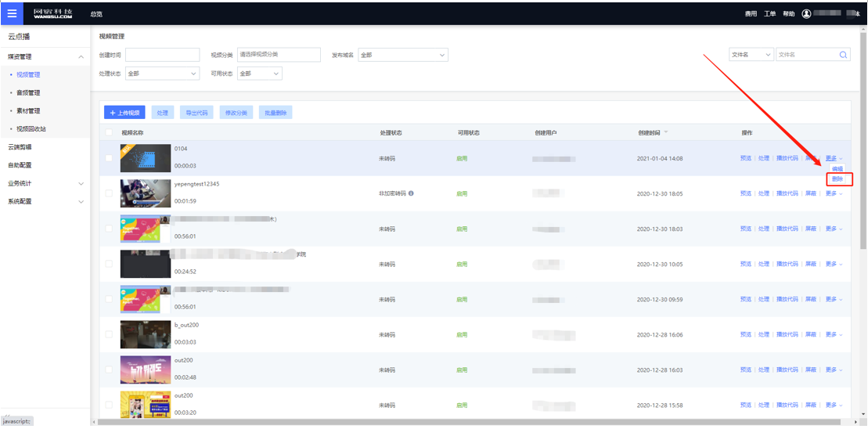The width and height of the screenshot is (868, 429).
Task: Tick checkbox for 2020-12-30 09:59 row
Action: click(109, 299)
